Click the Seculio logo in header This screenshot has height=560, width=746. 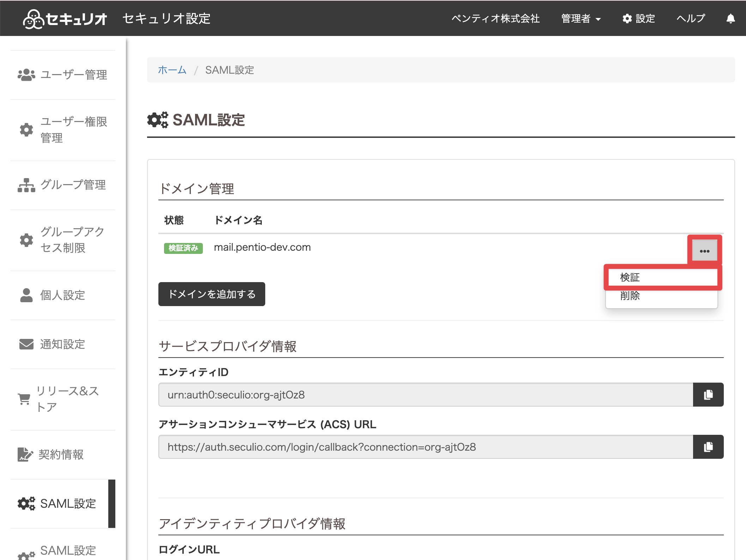coord(65,19)
